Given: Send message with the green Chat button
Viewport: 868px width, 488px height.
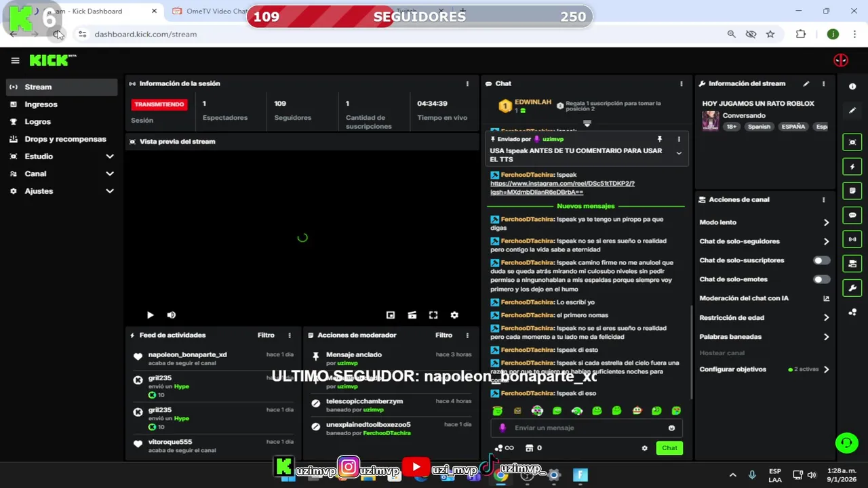Looking at the screenshot, I should [x=669, y=448].
